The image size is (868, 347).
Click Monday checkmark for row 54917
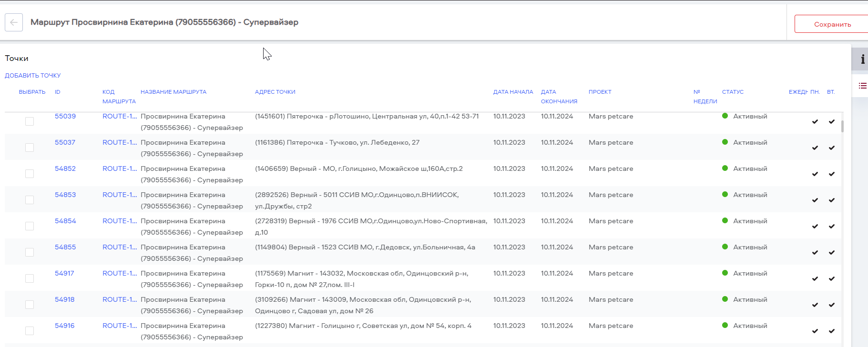(x=815, y=279)
